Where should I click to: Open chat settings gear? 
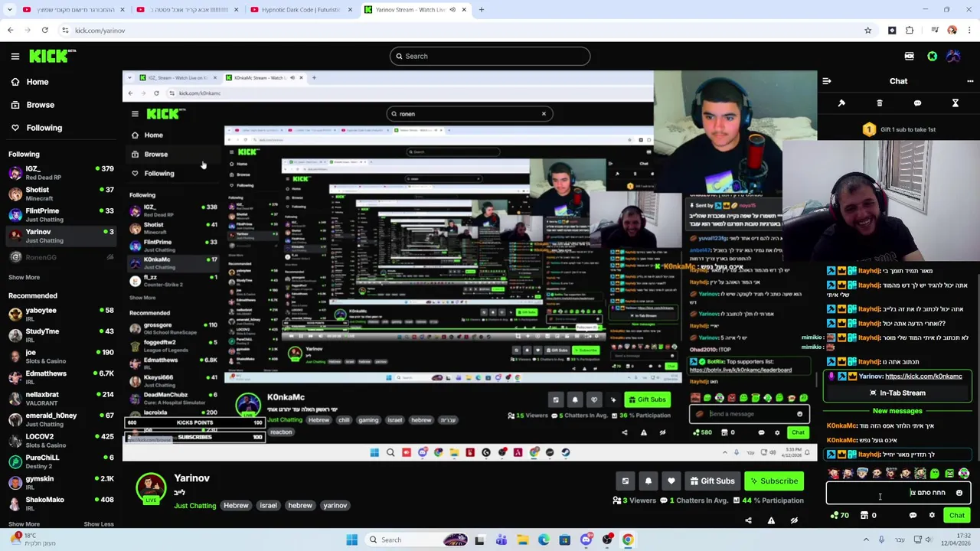coord(932,515)
